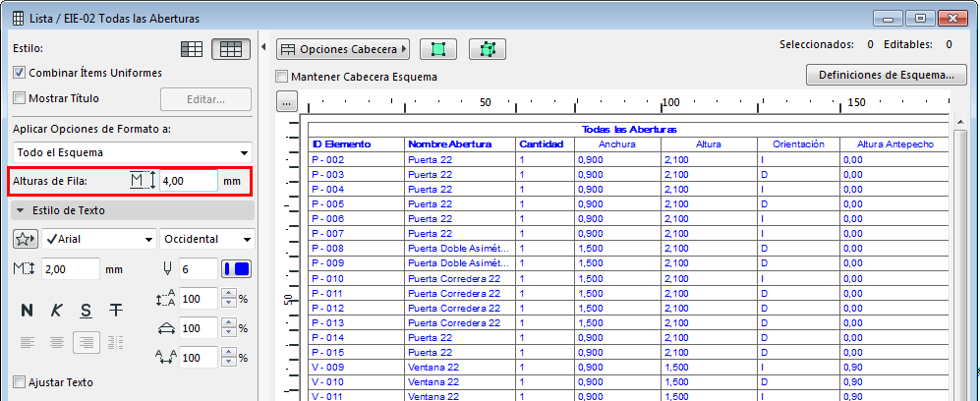Viewport: 980px width, 401px height.
Task: Click the Anchura column header
Action: [617, 144]
